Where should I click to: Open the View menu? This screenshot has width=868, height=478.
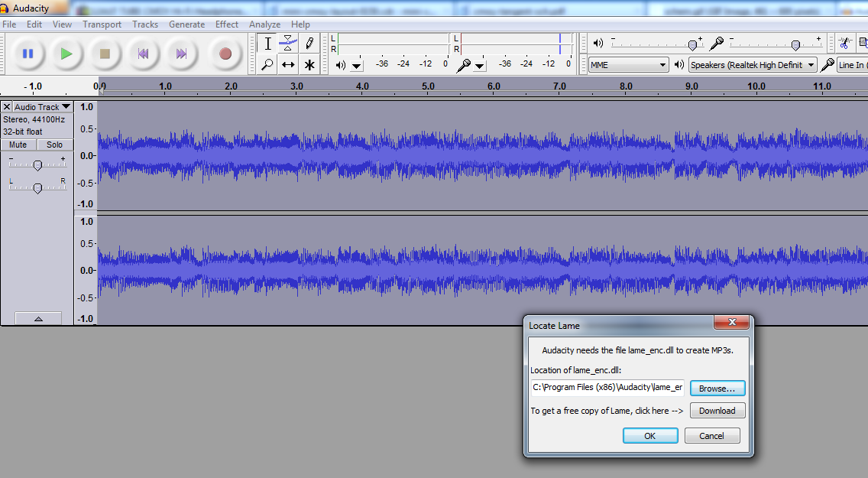pos(62,24)
